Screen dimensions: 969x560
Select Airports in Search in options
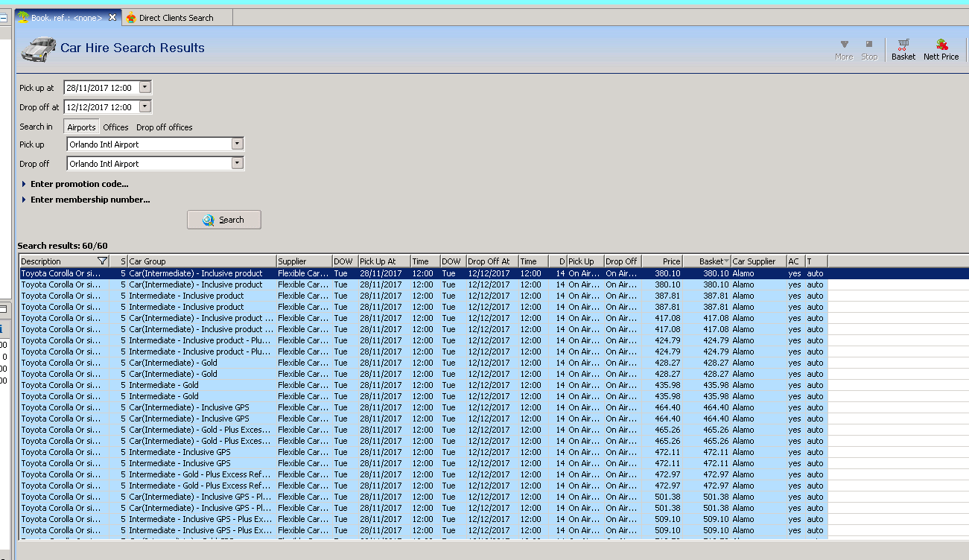coord(81,127)
